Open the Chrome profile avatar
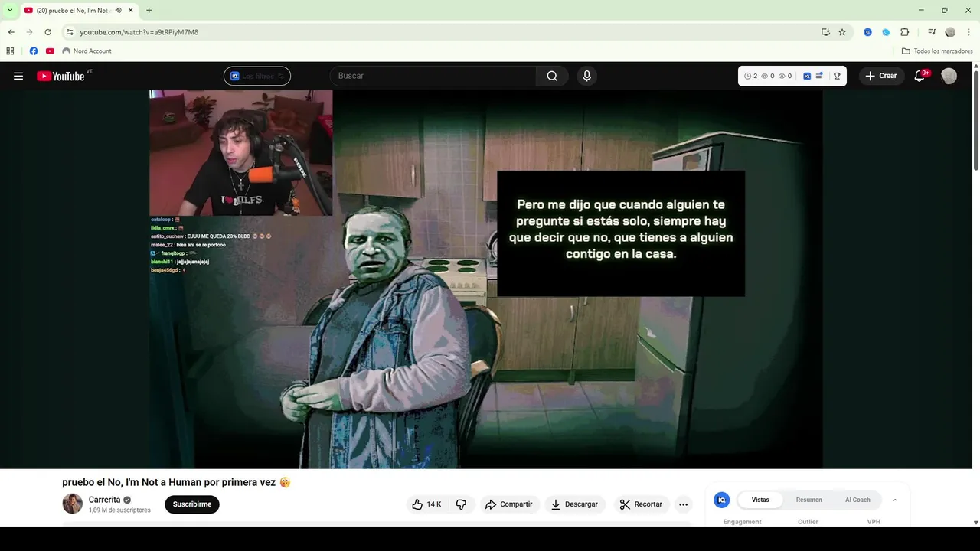The image size is (980, 551). [x=950, y=32]
